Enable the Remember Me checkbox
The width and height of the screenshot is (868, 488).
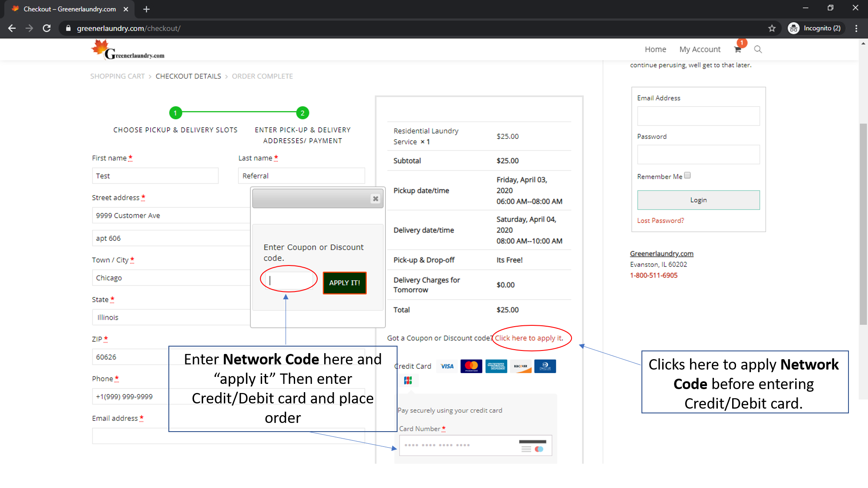pos(687,175)
